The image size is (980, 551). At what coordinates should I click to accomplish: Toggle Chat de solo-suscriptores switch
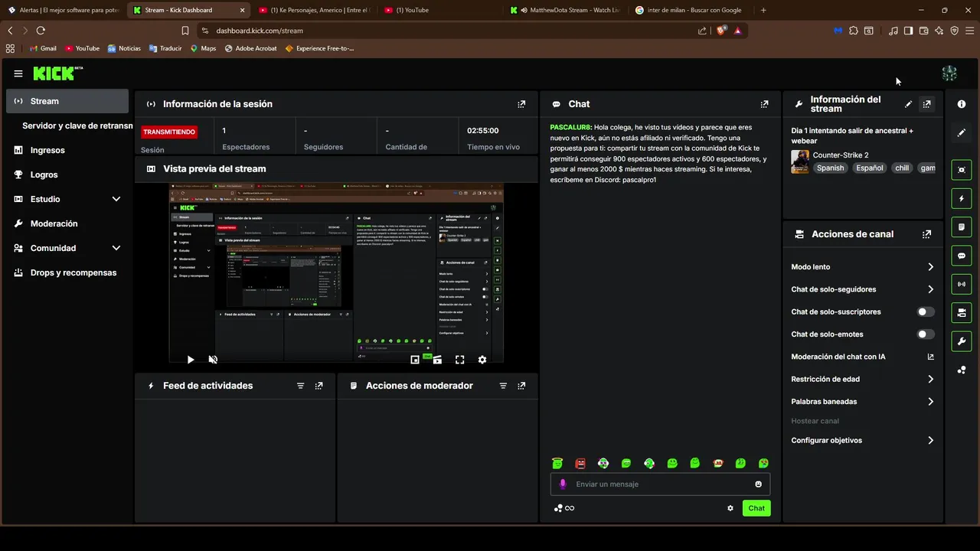pyautogui.click(x=926, y=311)
